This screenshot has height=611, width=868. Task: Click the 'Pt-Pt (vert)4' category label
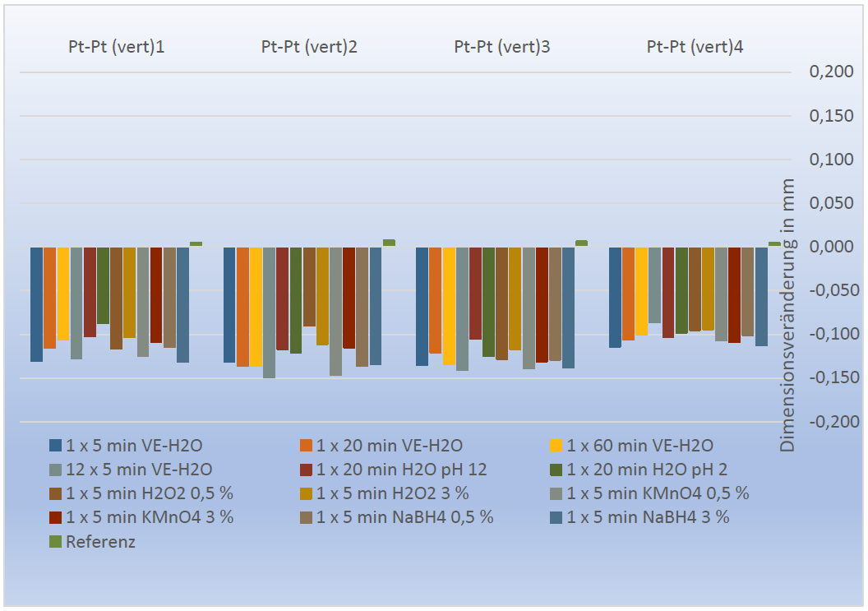point(695,47)
